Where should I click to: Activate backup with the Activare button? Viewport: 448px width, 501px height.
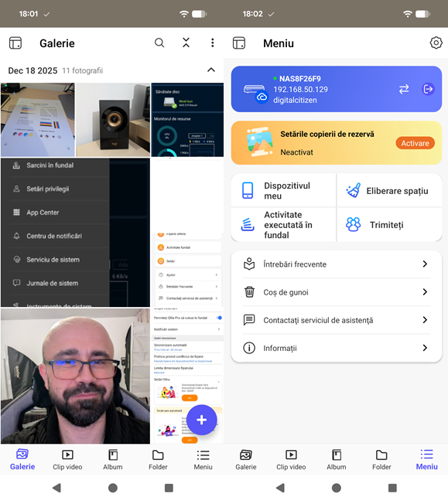[415, 143]
